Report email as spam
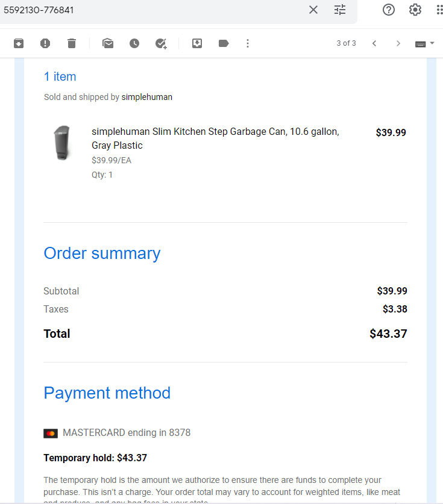Screen dimensions: 443x504 [45, 43]
